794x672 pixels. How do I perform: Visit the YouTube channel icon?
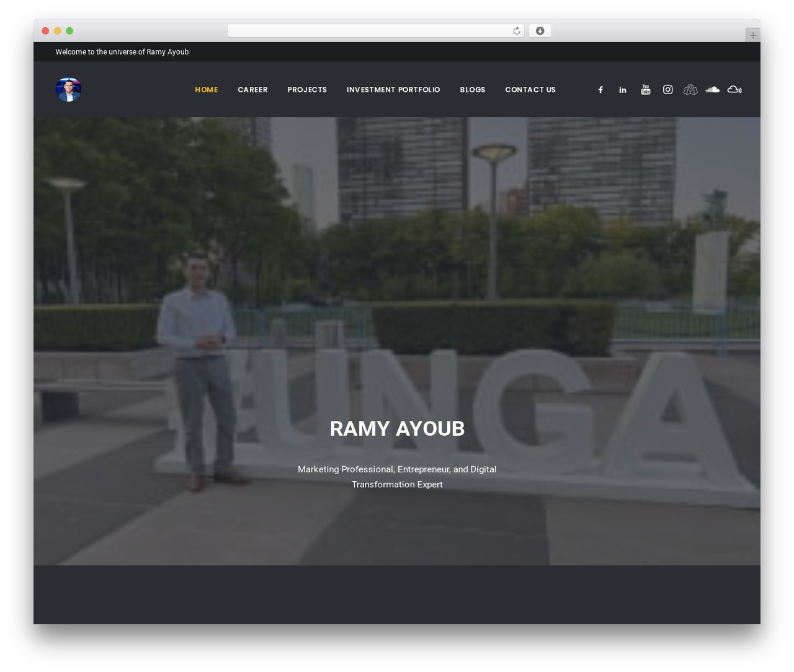[646, 90]
